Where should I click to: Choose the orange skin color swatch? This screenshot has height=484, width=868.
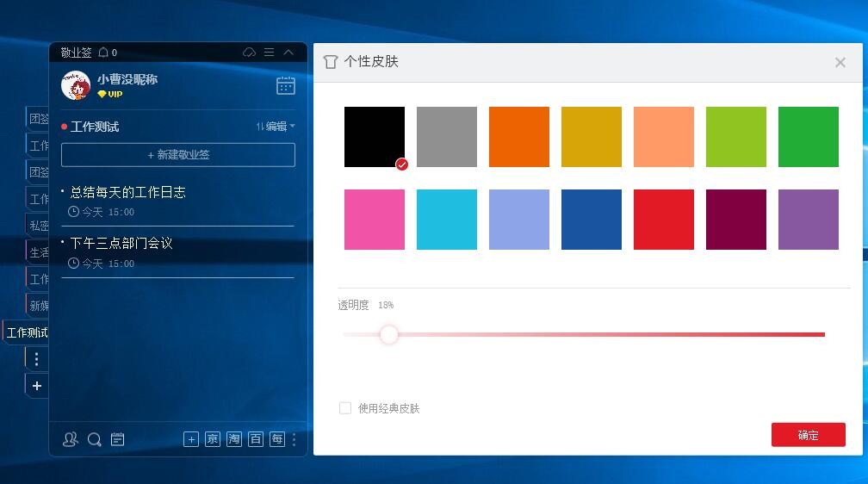click(x=519, y=137)
